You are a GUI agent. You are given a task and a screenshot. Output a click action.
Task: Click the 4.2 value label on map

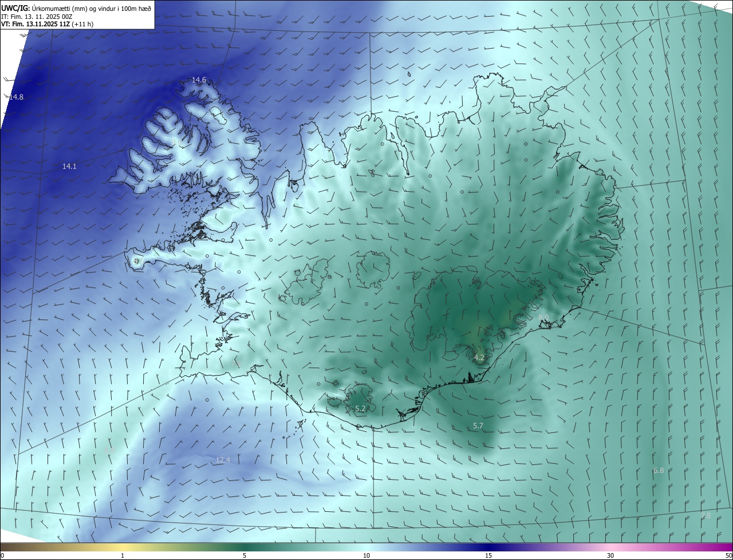(479, 358)
